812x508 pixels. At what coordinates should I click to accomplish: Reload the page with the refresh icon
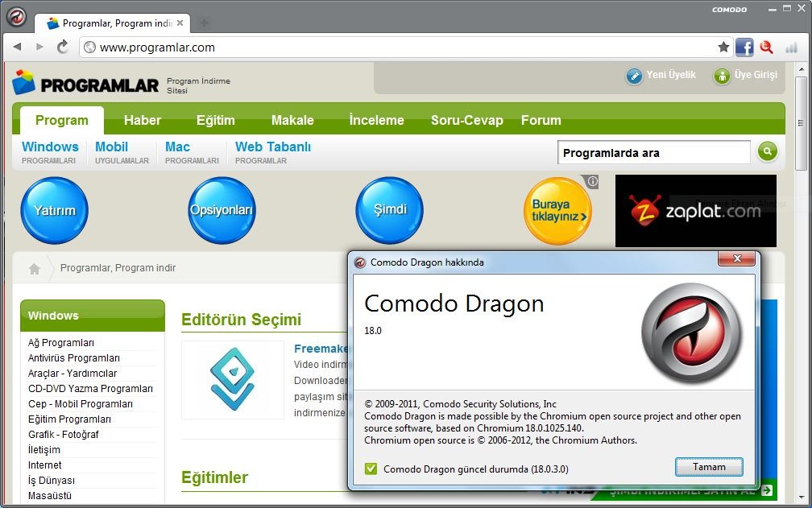63,47
